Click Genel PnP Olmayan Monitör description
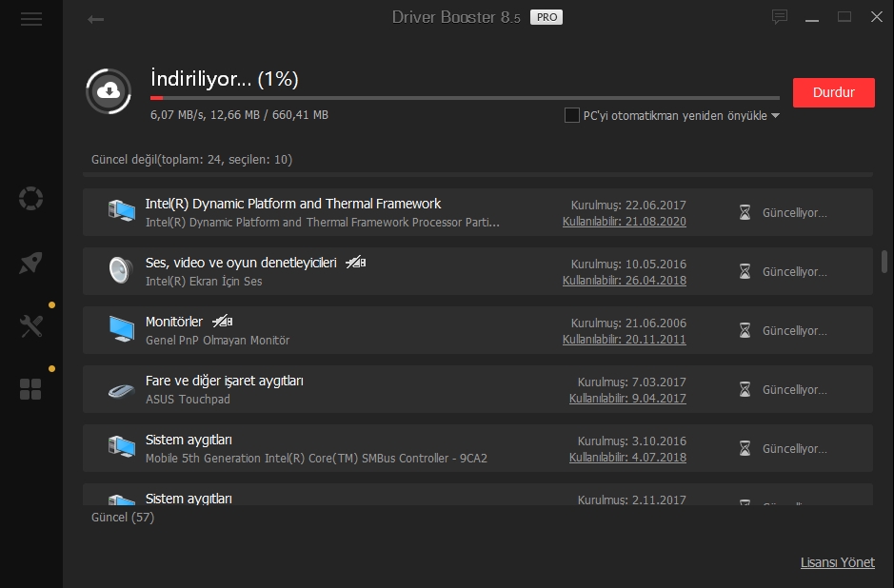Image resolution: width=894 pixels, height=588 pixels. (x=217, y=341)
